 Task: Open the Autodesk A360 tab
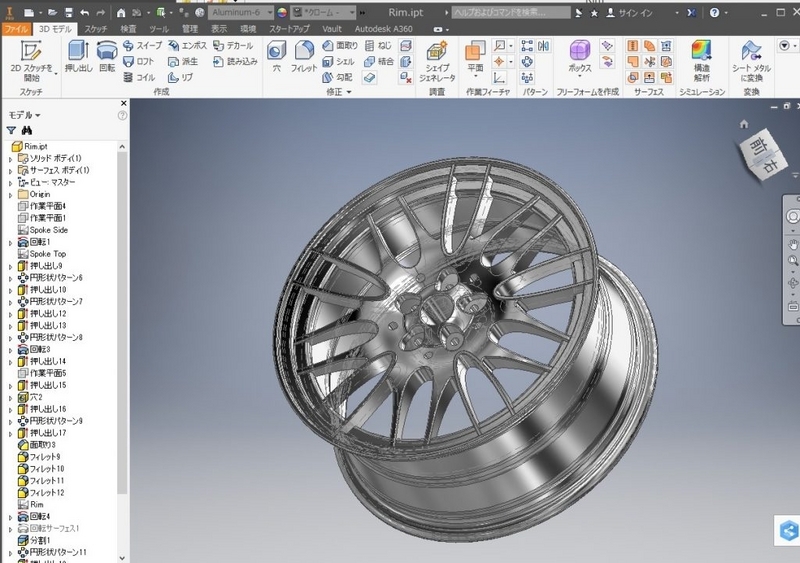pos(383,29)
